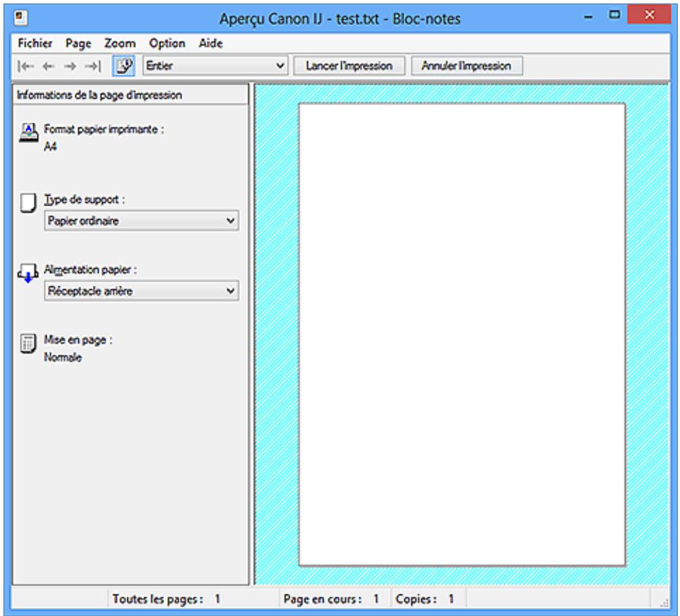Go to the first page arrow icon
The height and width of the screenshot is (616, 680).
pyautogui.click(x=24, y=66)
